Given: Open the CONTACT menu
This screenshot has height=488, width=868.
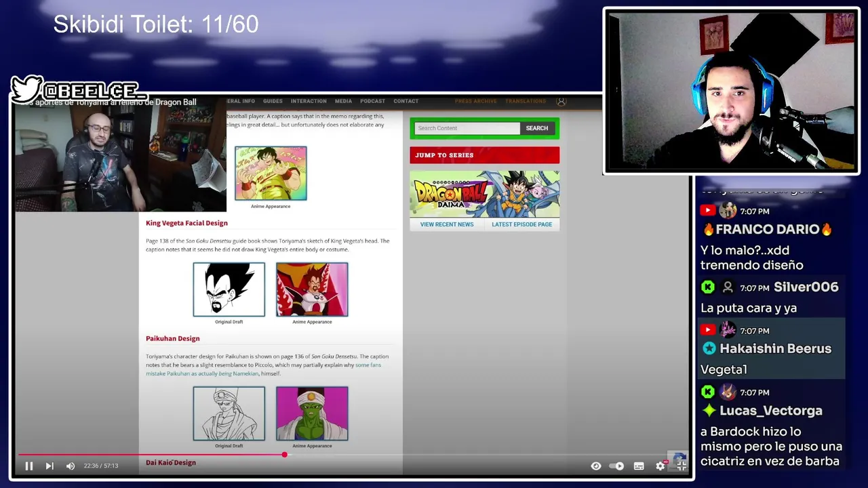Looking at the screenshot, I should click(406, 101).
